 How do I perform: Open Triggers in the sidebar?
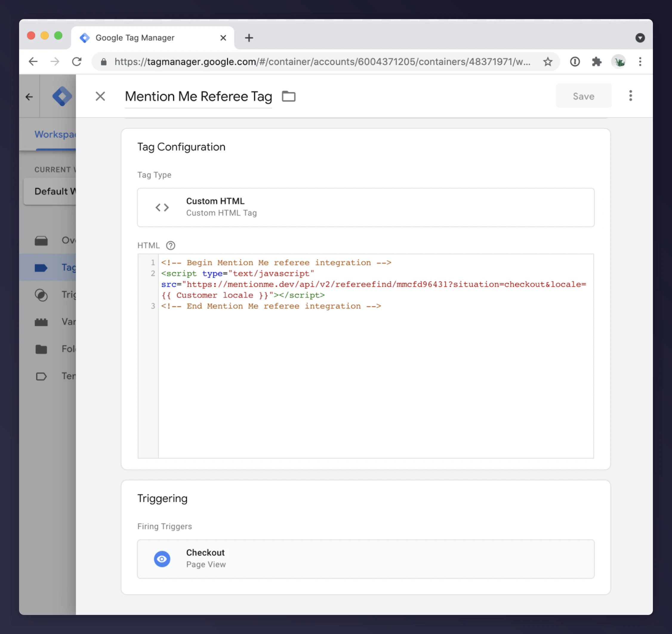[x=48, y=295]
